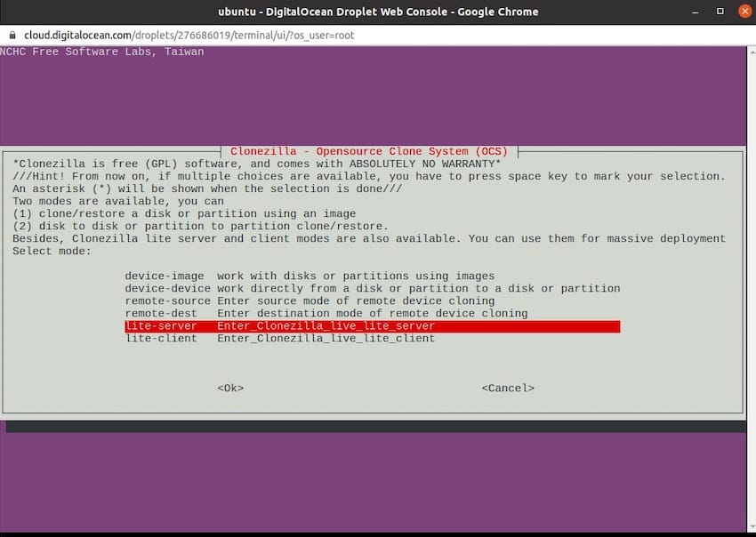
Task: Click the 'Select mode:' prompt text
Action: (x=52, y=251)
